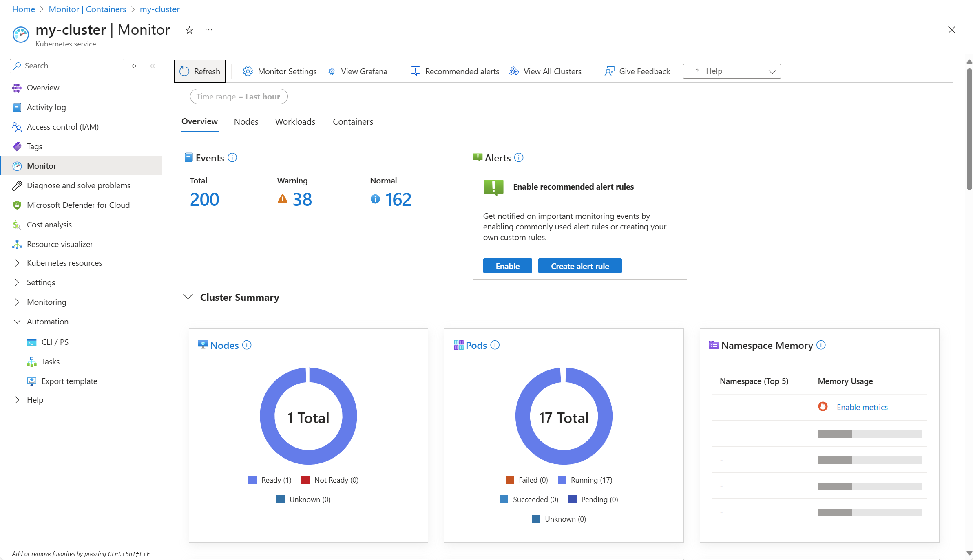
Task: Click the Refresh icon in toolbar
Action: click(184, 71)
